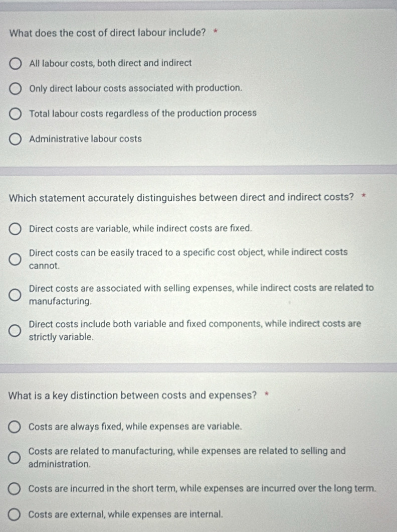Pick radio 'Total labour costs regardless of production process'
The width and height of the screenshot is (397, 532).
coord(16,114)
